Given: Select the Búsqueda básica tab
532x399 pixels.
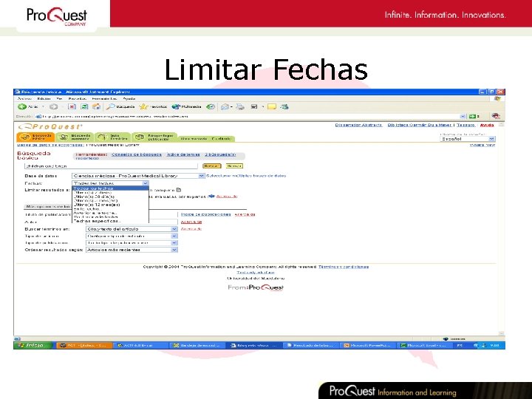Looking at the screenshot, I should (x=35, y=137).
